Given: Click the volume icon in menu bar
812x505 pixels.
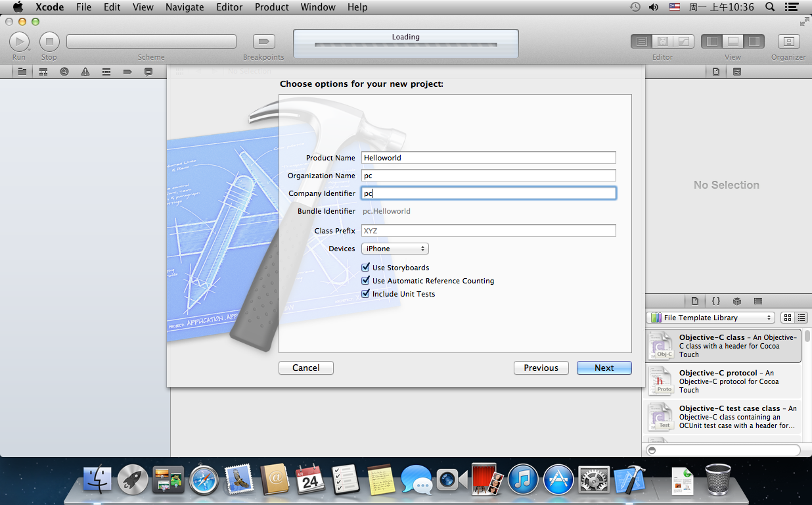Looking at the screenshot, I should pyautogui.click(x=654, y=7).
